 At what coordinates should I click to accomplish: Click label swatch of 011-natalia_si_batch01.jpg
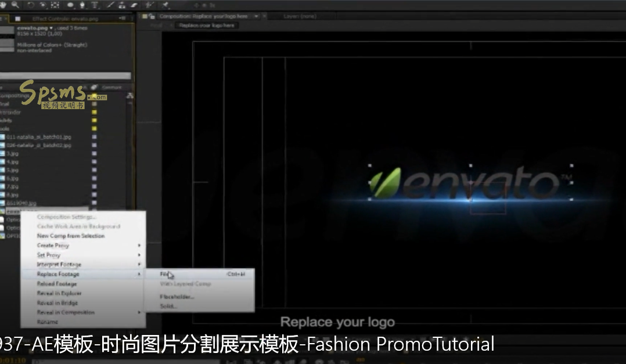click(x=94, y=137)
